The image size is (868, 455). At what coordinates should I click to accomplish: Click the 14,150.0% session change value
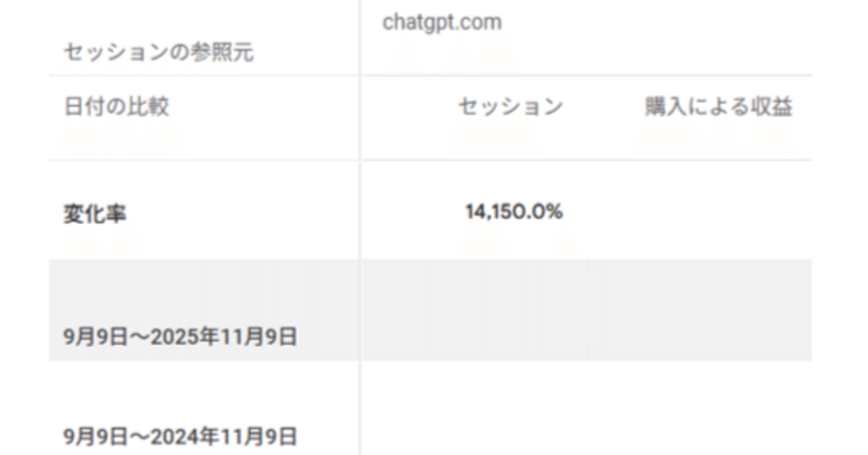(x=514, y=212)
